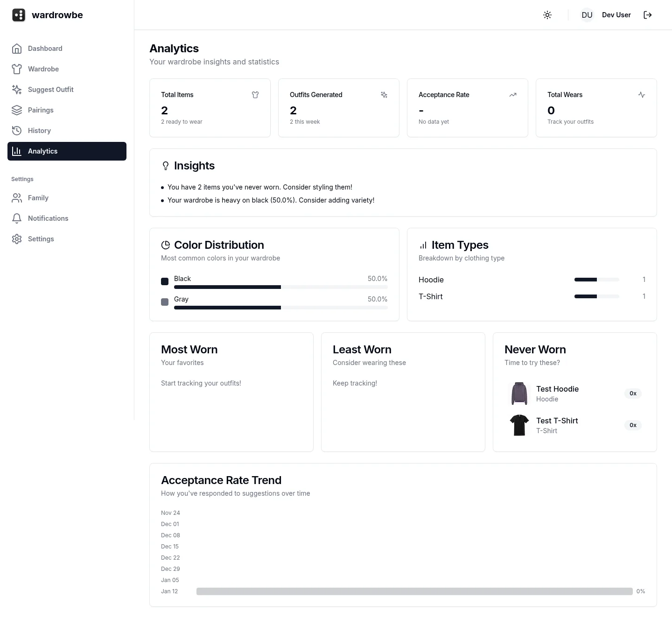Click the shirt icon on Total Items card
This screenshot has height=618, width=672.
pos(255,95)
